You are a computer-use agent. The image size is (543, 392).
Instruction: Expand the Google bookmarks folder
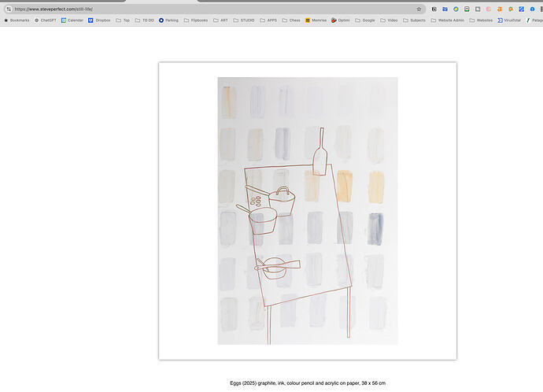(x=365, y=20)
